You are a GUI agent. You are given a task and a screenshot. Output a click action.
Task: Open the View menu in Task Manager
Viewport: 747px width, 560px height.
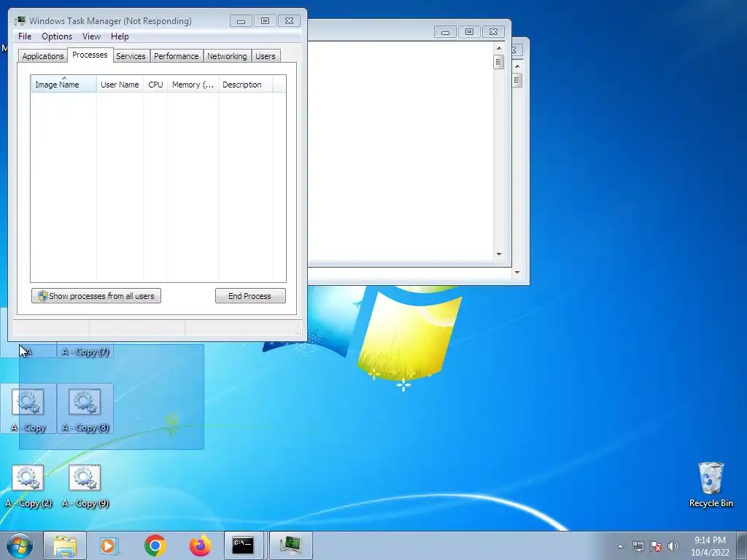coord(91,36)
